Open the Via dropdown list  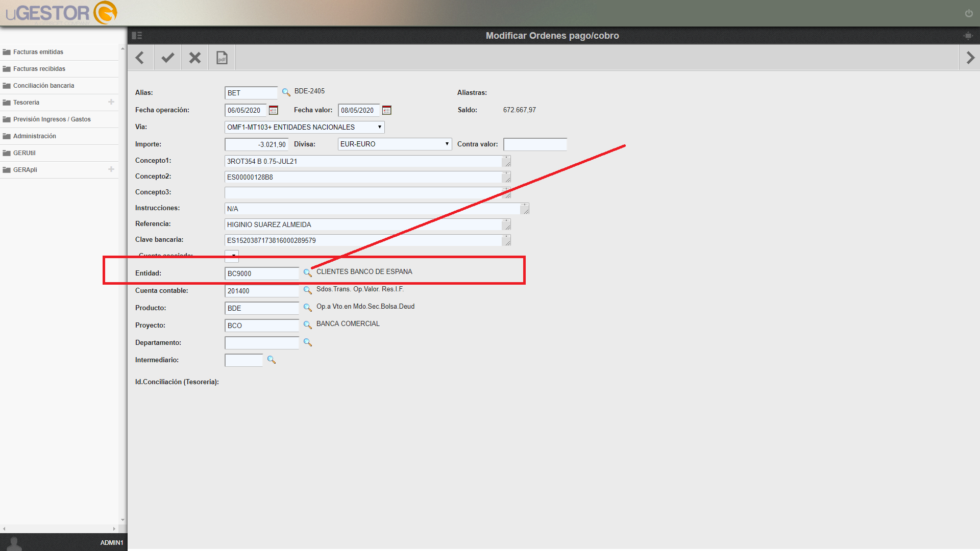coord(305,127)
